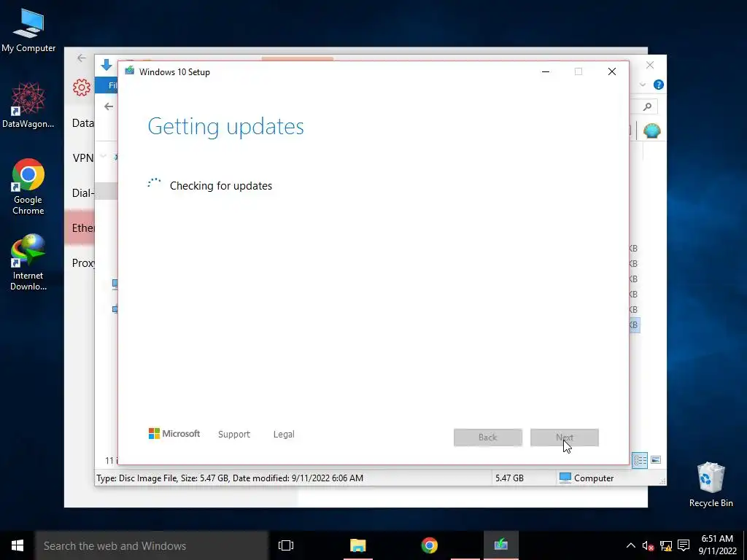
Task: Switch Explorer to large icons view
Action: 656,460
